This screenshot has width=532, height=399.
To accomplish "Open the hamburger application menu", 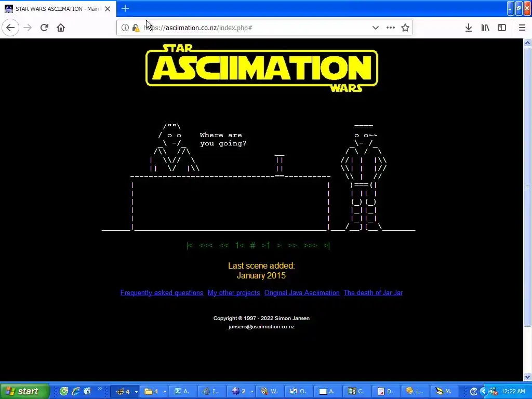I will (x=522, y=28).
